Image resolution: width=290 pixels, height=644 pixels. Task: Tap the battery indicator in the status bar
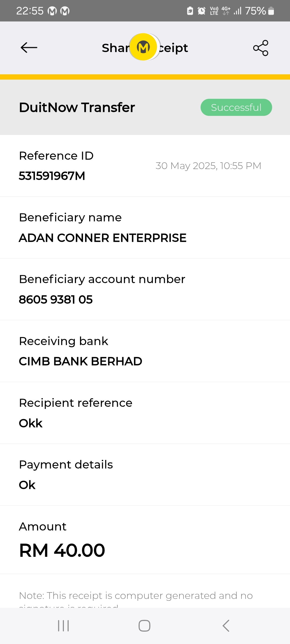271,11
